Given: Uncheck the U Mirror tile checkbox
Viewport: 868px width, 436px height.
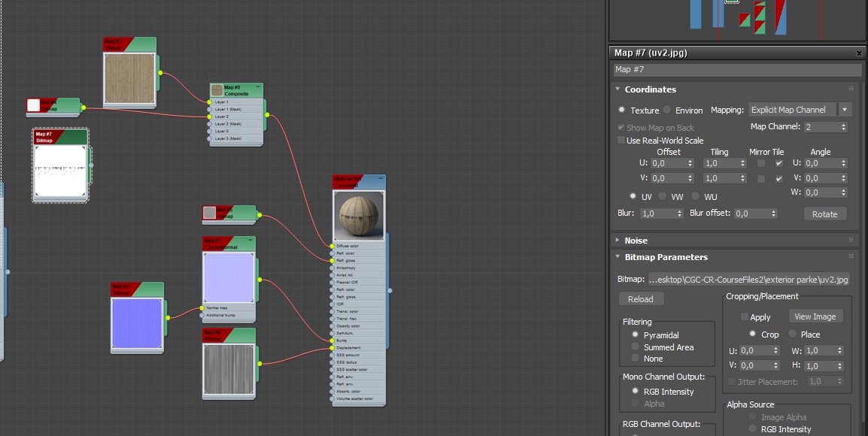Looking at the screenshot, I should (x=779, y=163).
